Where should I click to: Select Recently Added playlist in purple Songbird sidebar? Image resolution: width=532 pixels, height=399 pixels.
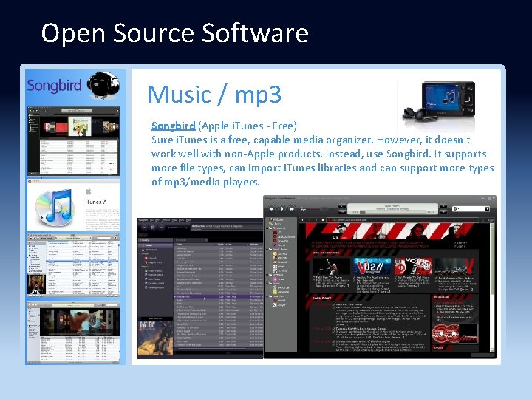pos(154,283)
